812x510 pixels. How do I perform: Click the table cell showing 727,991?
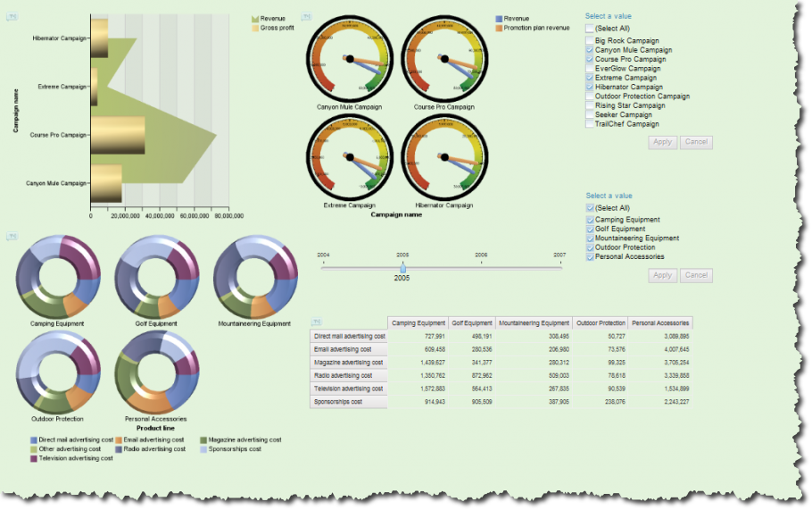(418, 337)
